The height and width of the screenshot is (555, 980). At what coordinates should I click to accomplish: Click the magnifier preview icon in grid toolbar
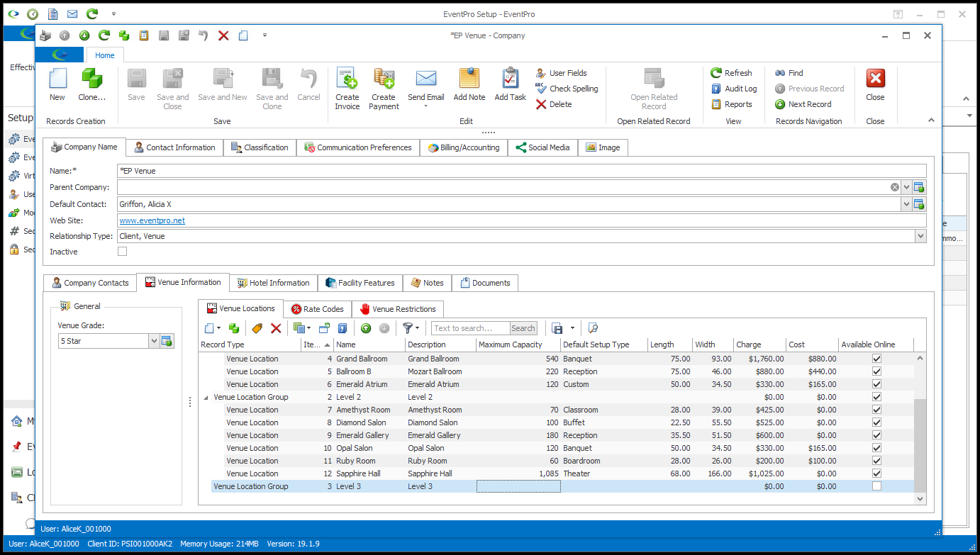[594, 328]
